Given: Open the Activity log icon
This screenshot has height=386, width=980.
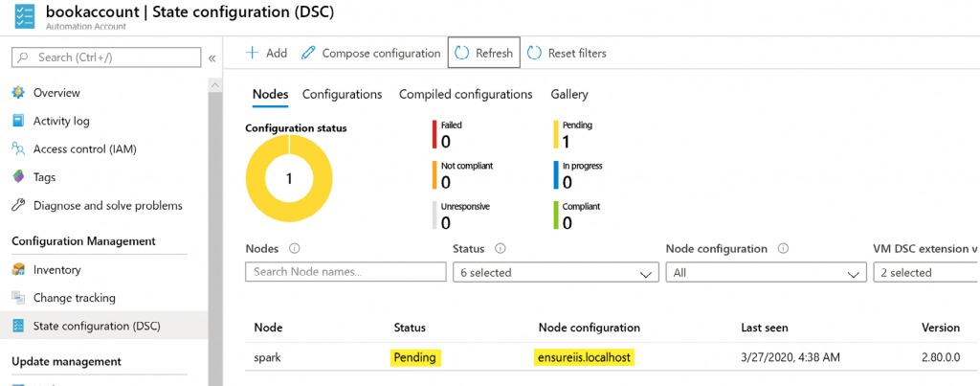Looking at the screenshot, I should pyautogui.click(x=17, y=121).
